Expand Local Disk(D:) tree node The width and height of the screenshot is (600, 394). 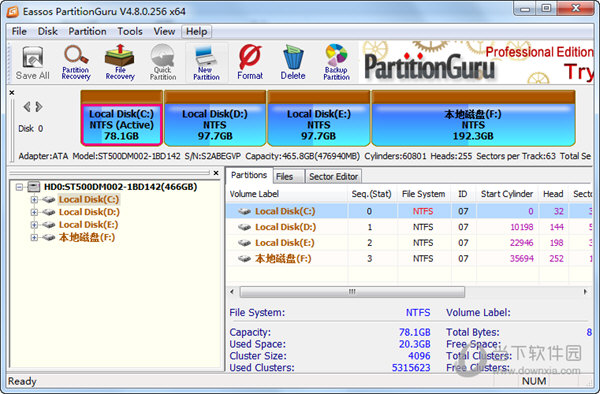34,212
